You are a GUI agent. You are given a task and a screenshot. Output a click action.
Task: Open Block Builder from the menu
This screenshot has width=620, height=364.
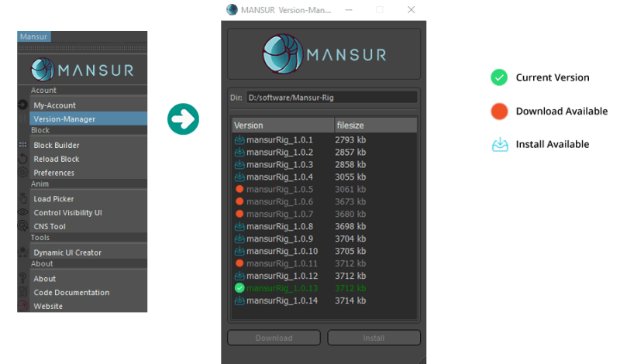pos(88,145)
